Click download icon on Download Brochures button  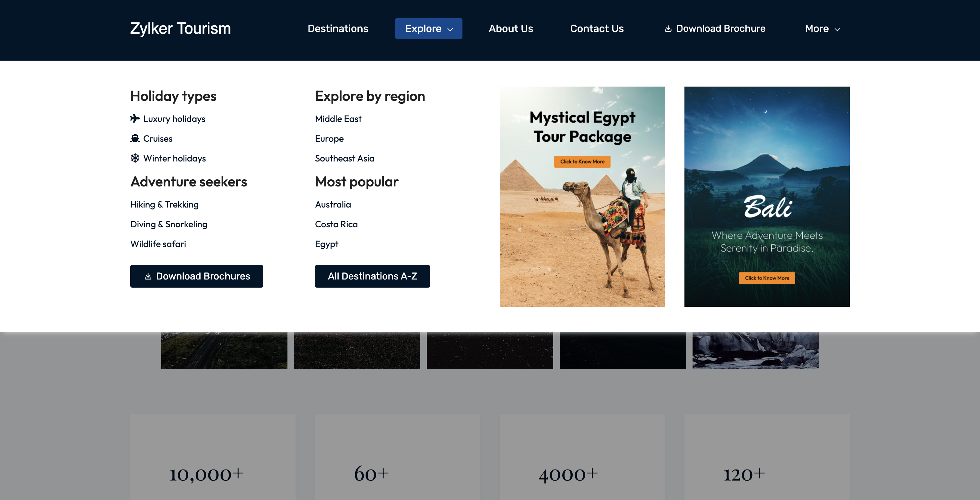point(148,276)
